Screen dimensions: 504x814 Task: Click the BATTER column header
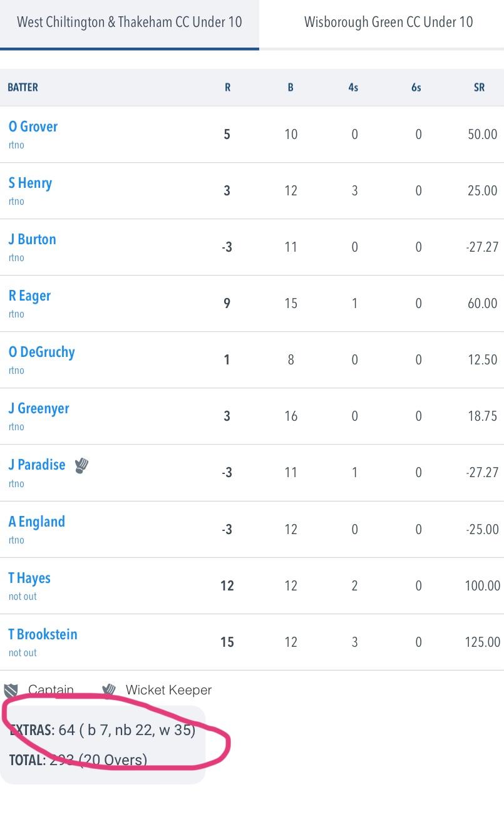point(23,88)
